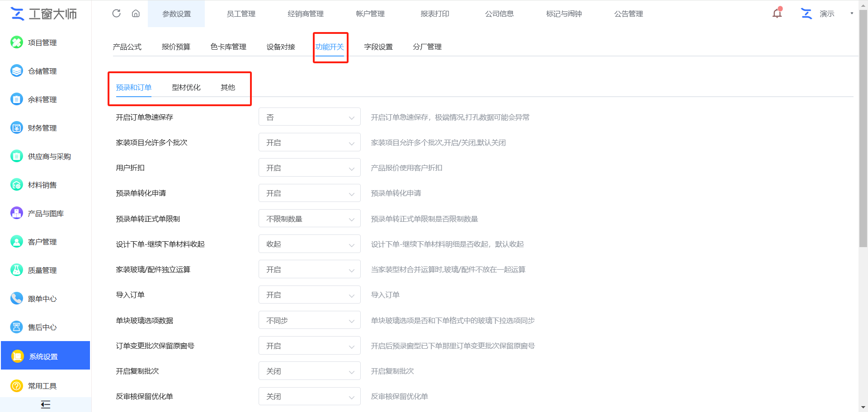
Task: Expand 开启订单急速保存 dropdown
Action: click(x=309, y=117)
